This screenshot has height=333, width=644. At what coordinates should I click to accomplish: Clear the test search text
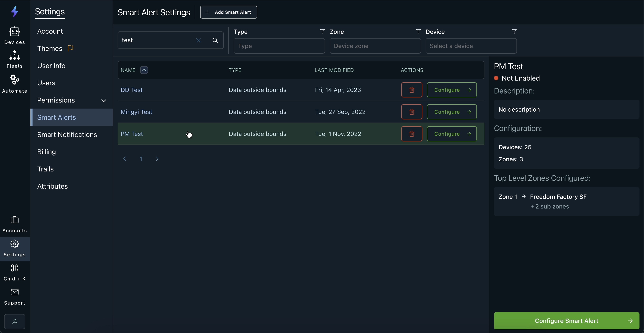[199, 40]
